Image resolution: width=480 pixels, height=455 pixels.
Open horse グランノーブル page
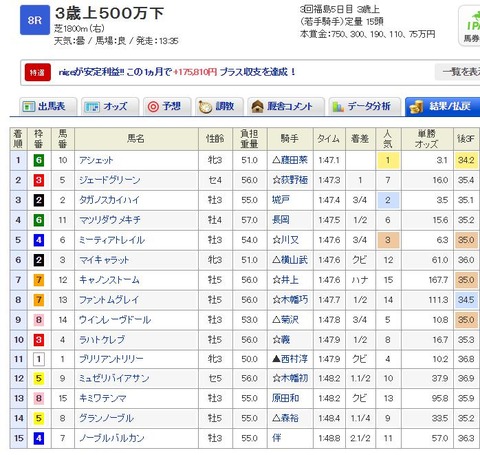(x=106, y=418)
